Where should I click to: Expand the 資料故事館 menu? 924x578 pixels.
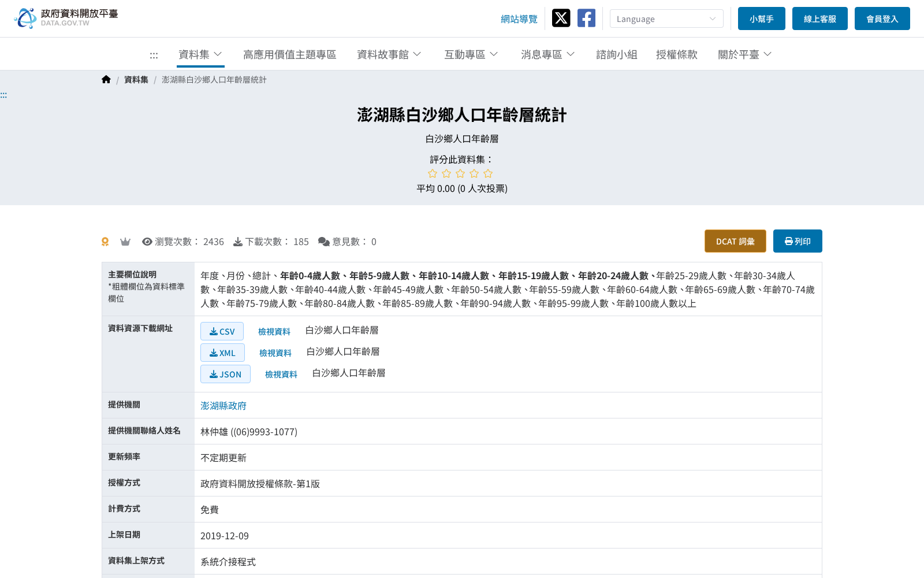389,54
